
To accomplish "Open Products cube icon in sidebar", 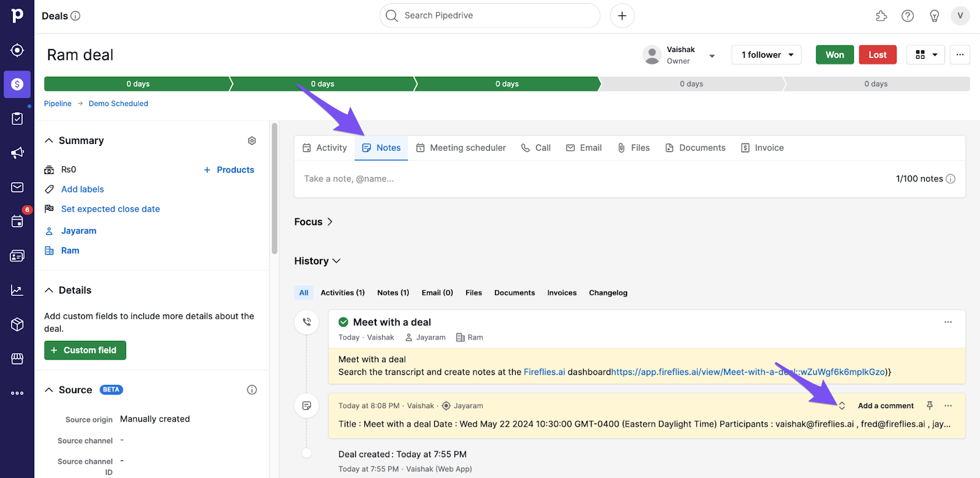I will click(17, 324).
